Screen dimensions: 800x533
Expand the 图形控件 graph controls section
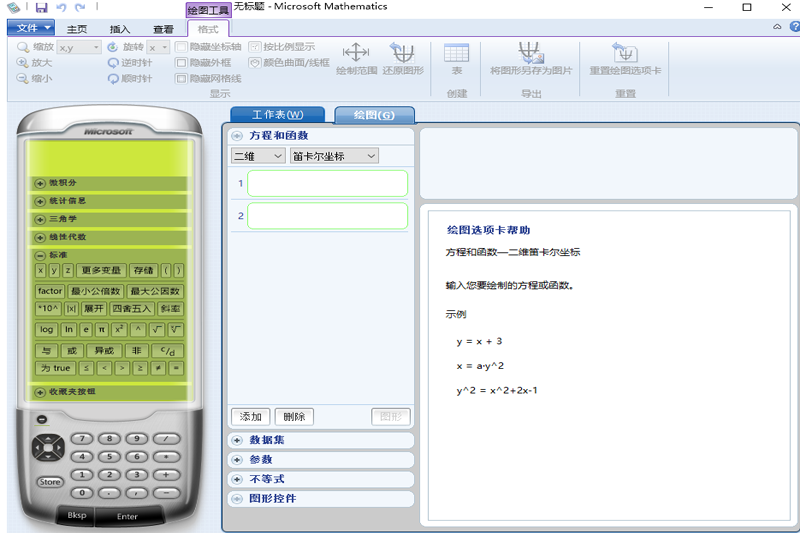tap(237, 499)
